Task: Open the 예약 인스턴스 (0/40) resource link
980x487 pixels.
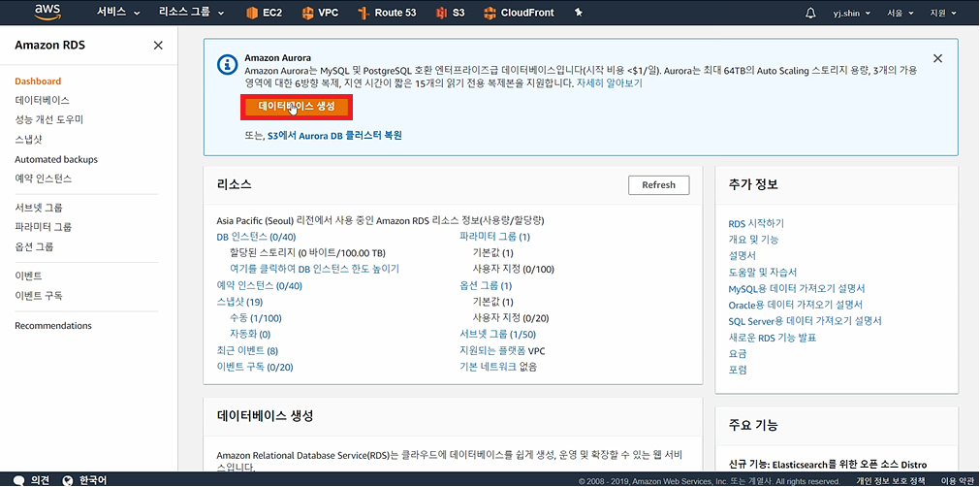Action: click(x=260, y=285)
